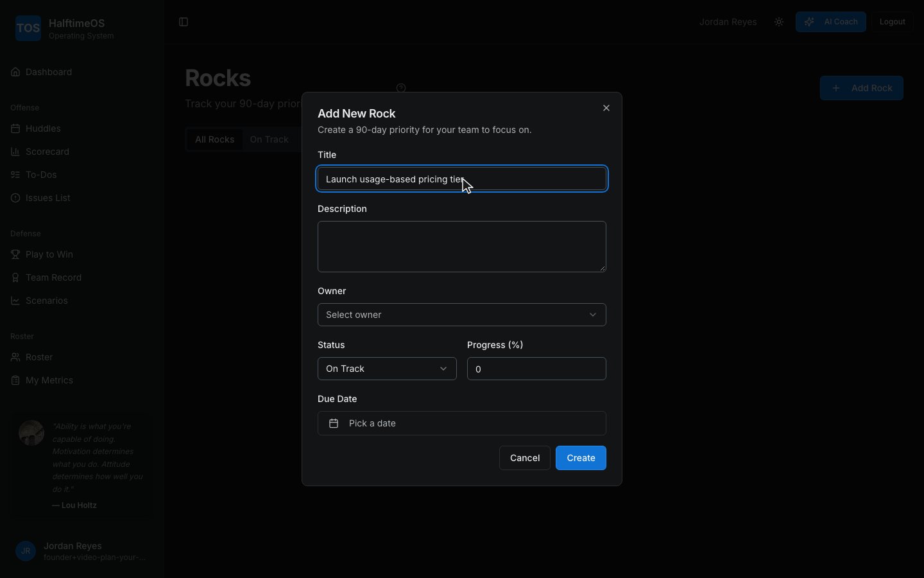Image resolution: width=924 pixels, height=578 pixels.
Task: Click the To-Dos checklist icon
Action: coord(15,175)
